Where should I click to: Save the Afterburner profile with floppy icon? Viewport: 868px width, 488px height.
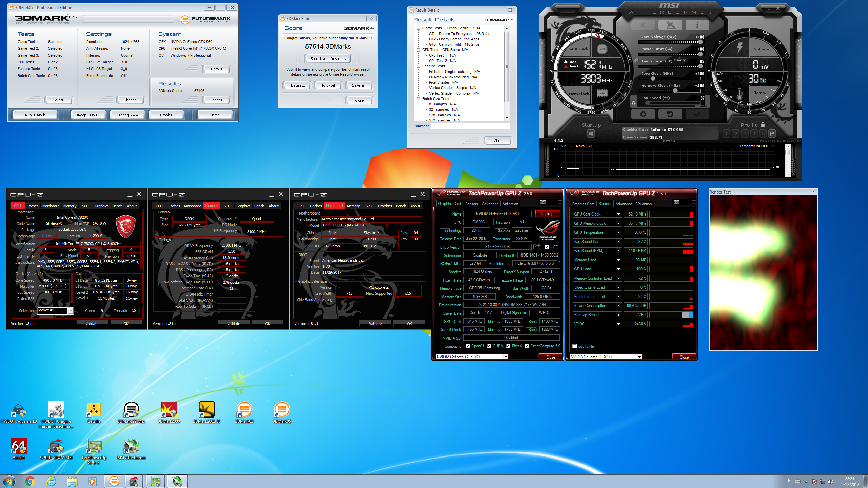pyautogui.click(x=772, y=134)
